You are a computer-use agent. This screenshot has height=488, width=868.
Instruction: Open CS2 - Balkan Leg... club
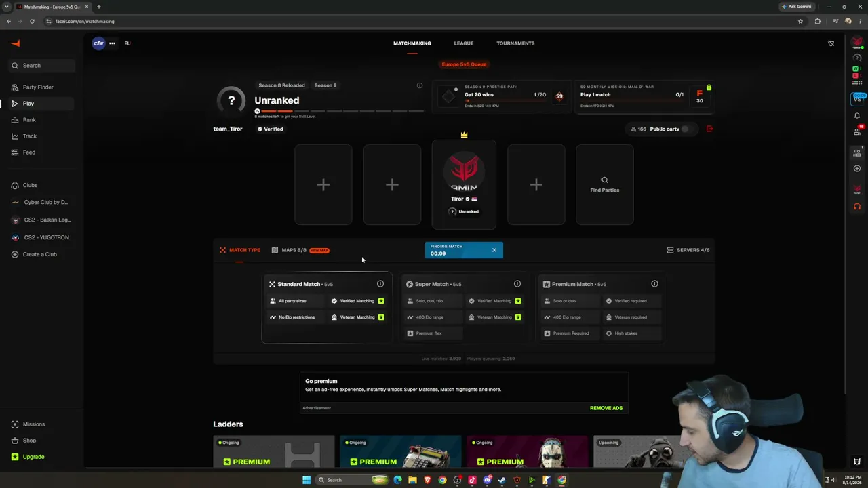(47, 220)
